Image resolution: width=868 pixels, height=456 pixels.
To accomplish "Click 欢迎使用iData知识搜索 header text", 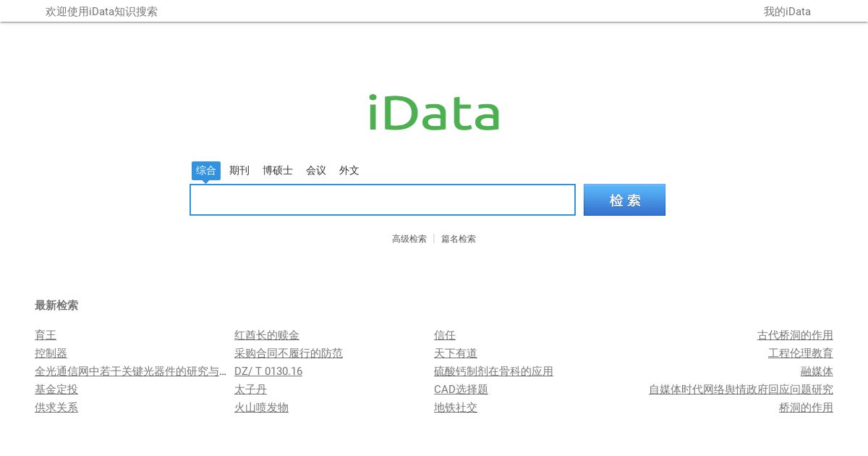I will 101,12.
